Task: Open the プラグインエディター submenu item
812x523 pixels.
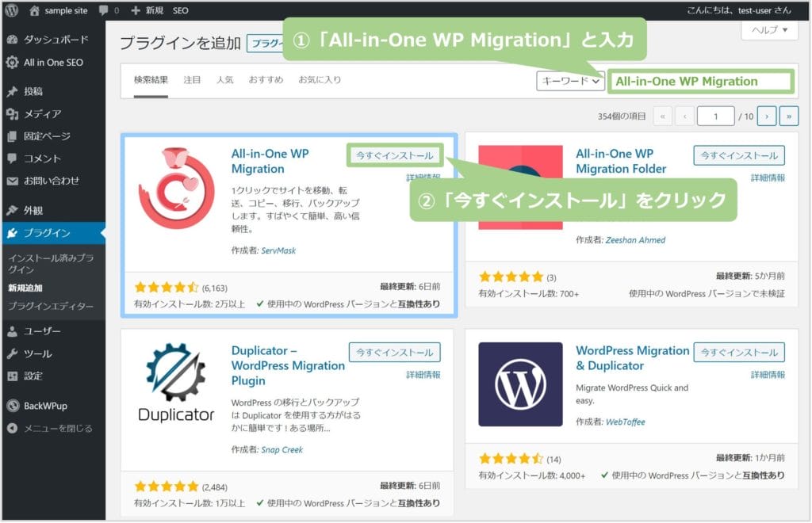Action: pyautogui.click(x=51, y=306)
